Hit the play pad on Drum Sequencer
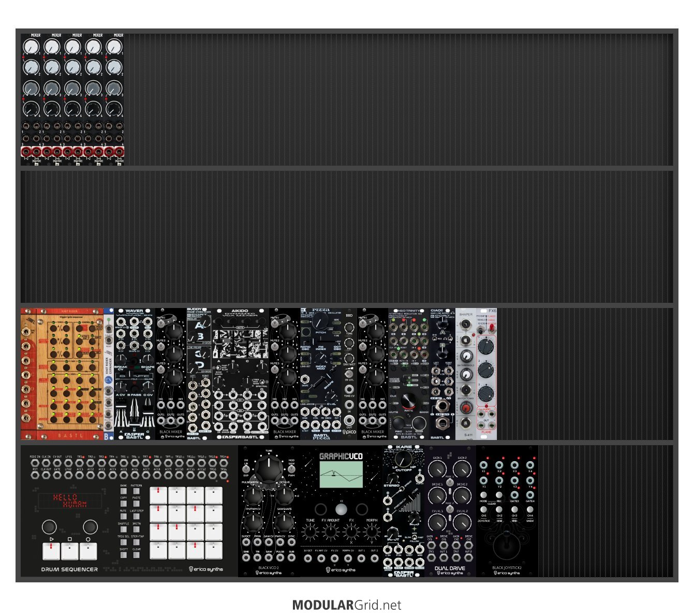The image size is (694, 616). (51, 551)
